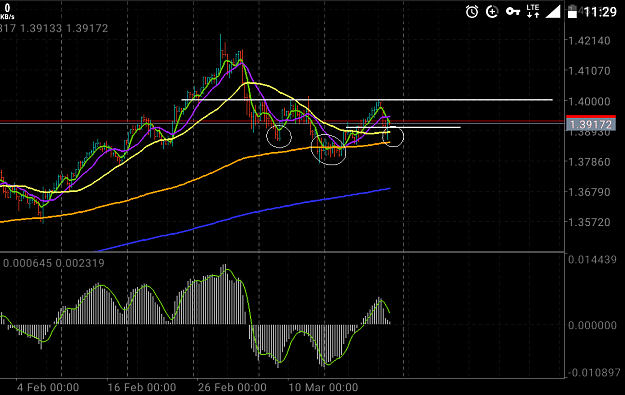Viewport: 625px width, 395px height.
Task: Tap the cellular signal strength icon
Action: click(553, 11)
